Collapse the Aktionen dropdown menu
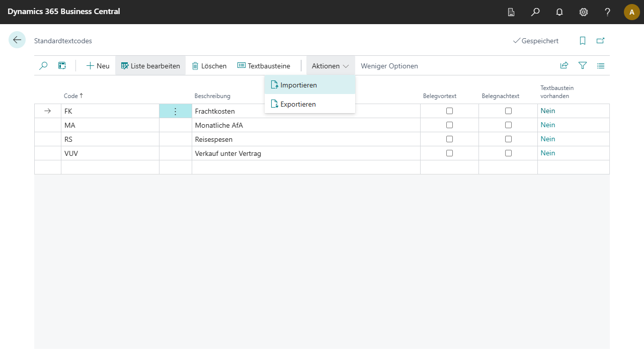The image size is (644, 362). (x=330, y=66)
